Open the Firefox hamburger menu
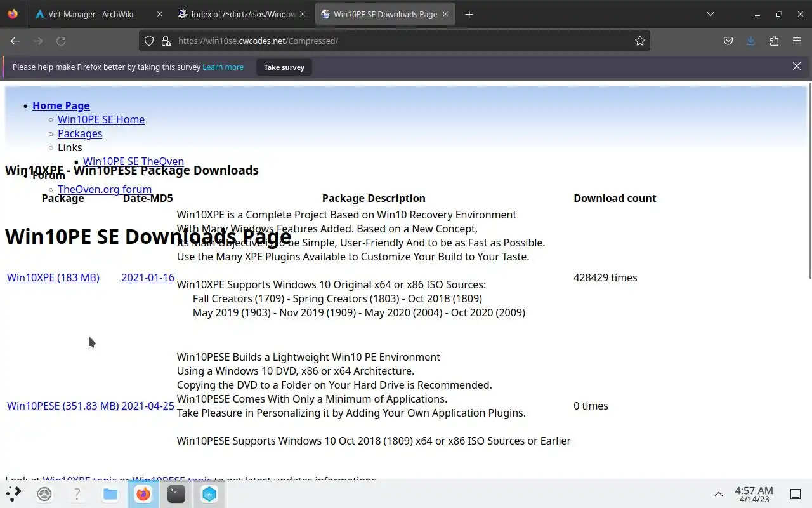The image size is (812, 508). (x=797, y=41)
